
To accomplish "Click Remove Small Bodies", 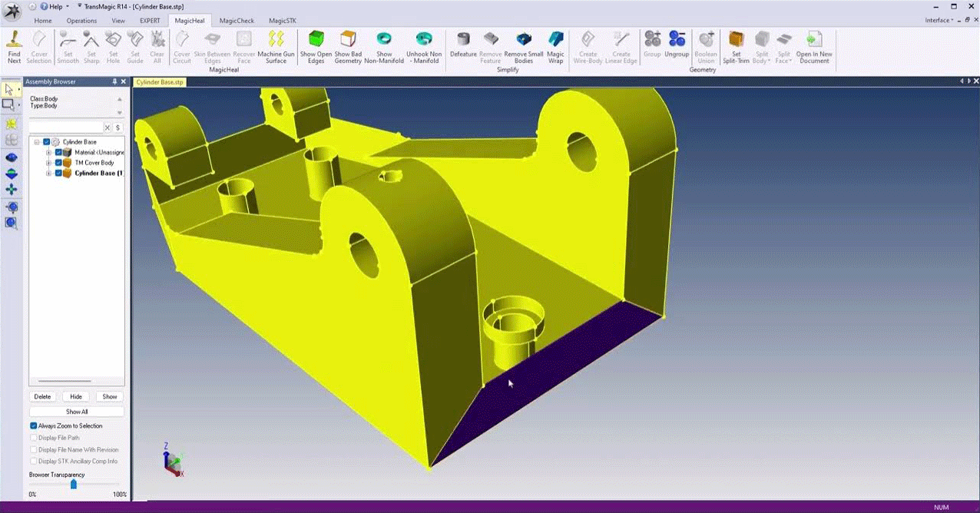I will 524,46.
